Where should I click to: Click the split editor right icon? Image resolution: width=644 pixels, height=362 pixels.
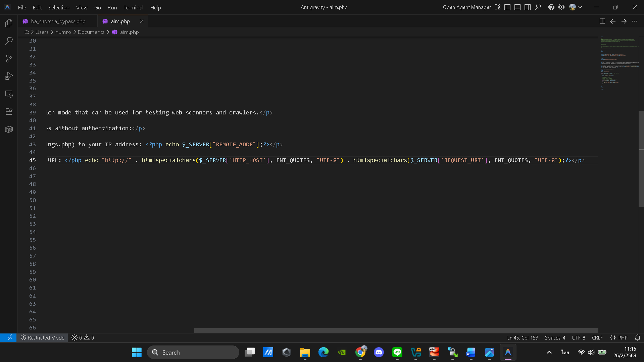pyautogui.click(x=602, y=21)
